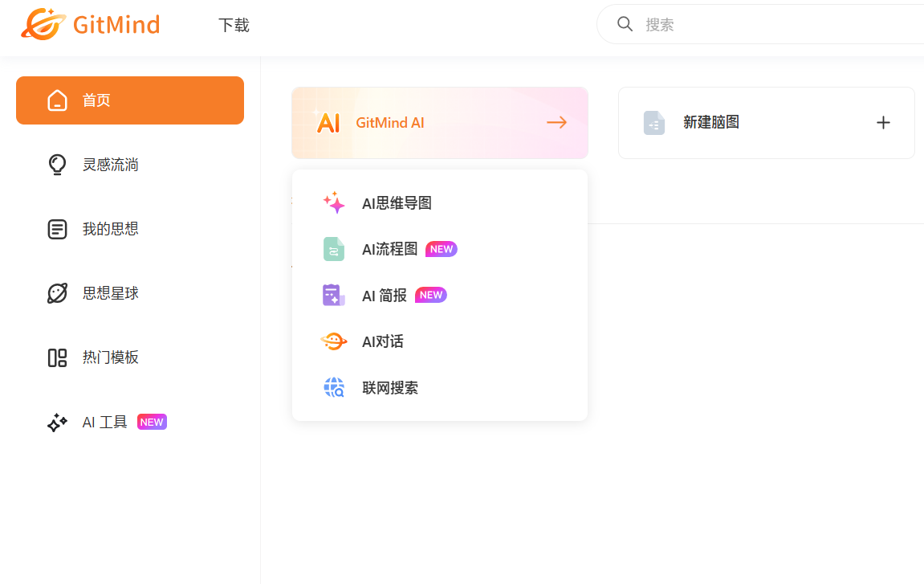Click the template grid icon beside 热门模板
This screenshot has height=584, width=924.
[57, 357]
